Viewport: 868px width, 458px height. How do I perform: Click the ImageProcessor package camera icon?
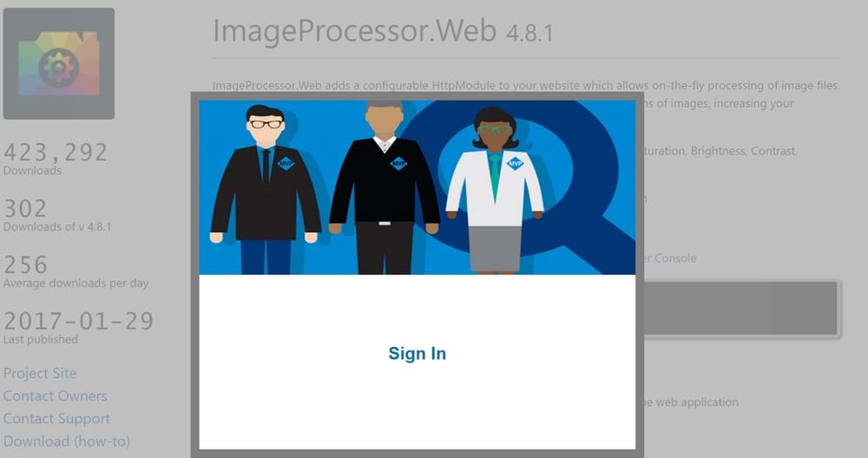click(59, 63)
